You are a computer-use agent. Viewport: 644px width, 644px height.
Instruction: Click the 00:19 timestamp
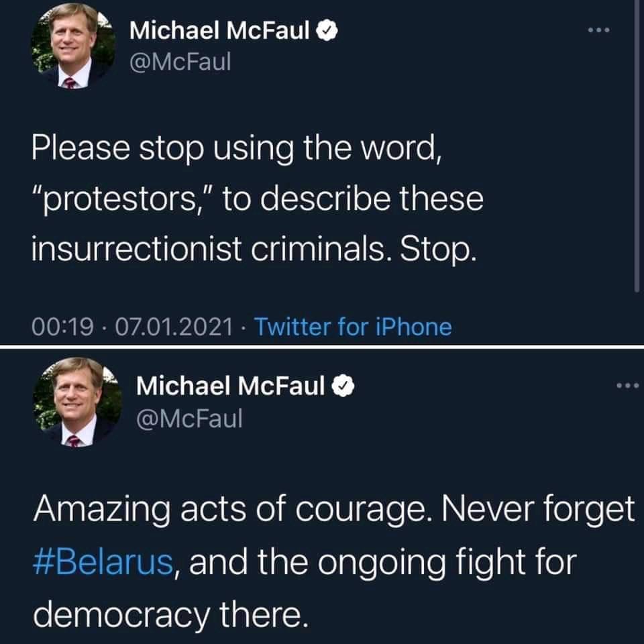tap(60, 327)
